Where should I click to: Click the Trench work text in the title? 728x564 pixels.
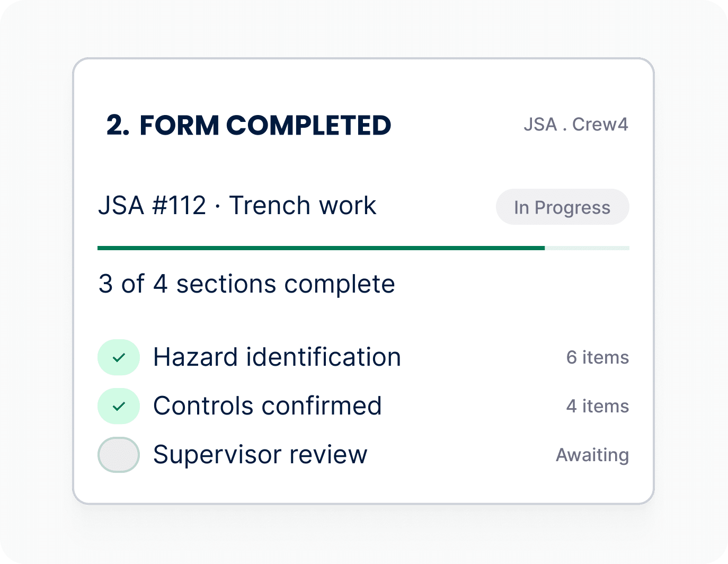[303, 206]
